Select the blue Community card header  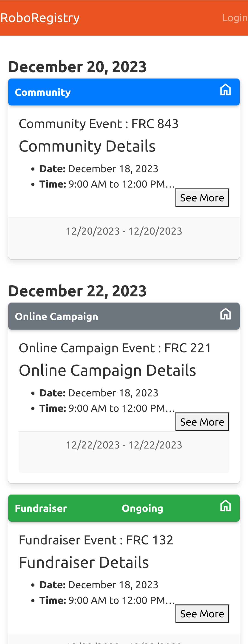pos(124,92)
